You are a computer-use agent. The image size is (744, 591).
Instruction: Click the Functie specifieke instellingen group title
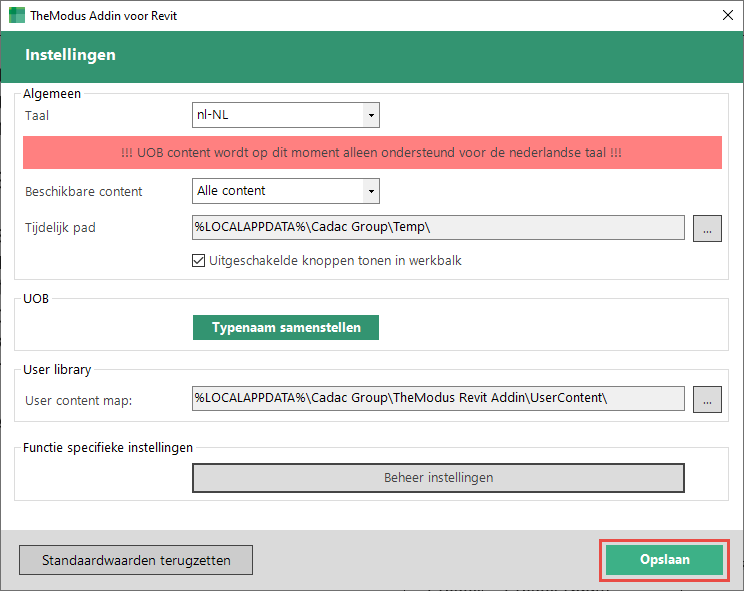(108, 448)
